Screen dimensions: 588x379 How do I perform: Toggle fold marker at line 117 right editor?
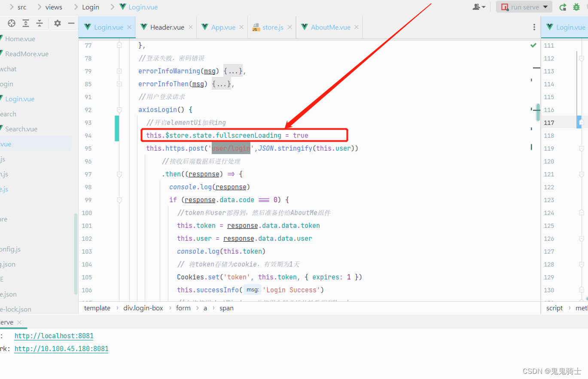click(x=581, y=122)
